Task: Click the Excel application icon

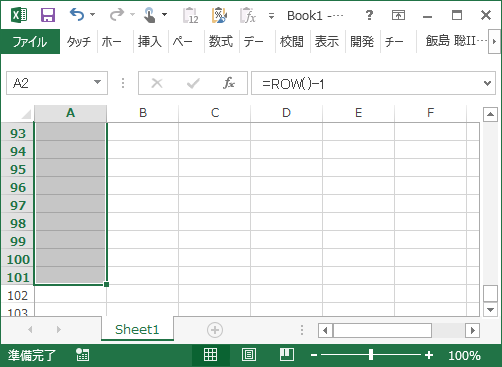Action: 19,15
